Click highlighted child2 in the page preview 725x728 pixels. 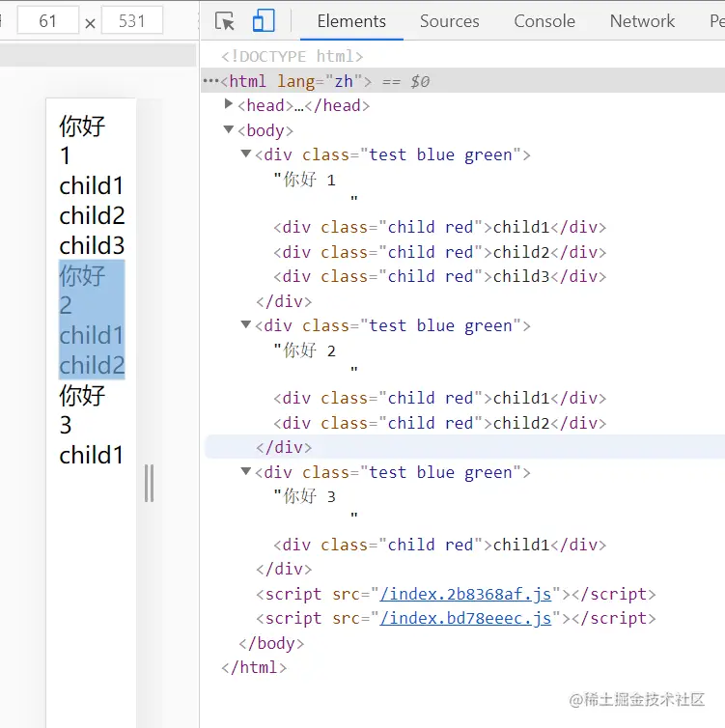[92, 365]
